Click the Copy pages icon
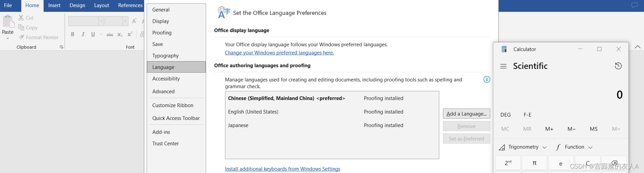The image size is (644, 173). [21, 28]
